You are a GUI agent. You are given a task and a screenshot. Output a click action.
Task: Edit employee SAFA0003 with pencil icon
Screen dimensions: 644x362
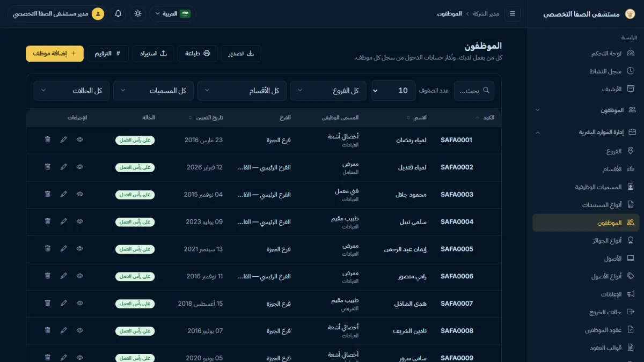pyautogui.click(x=64, y=194)
